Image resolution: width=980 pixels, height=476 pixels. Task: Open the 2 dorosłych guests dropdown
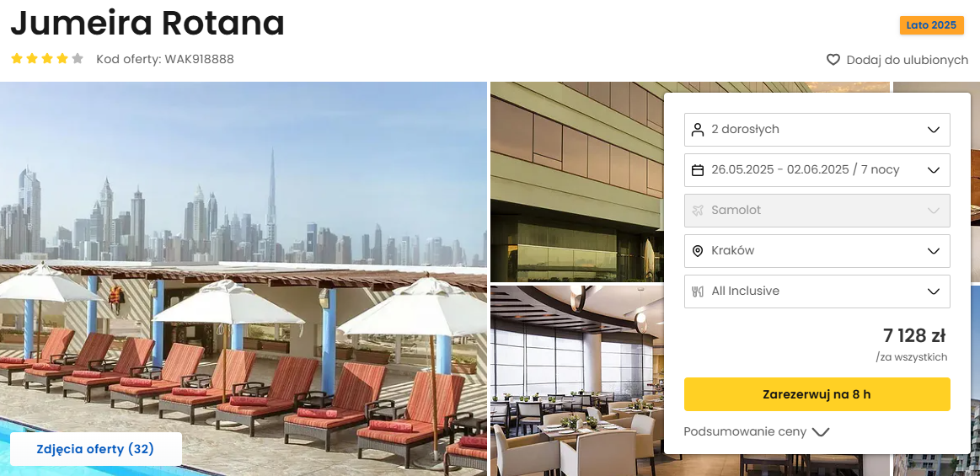[817, 129]
